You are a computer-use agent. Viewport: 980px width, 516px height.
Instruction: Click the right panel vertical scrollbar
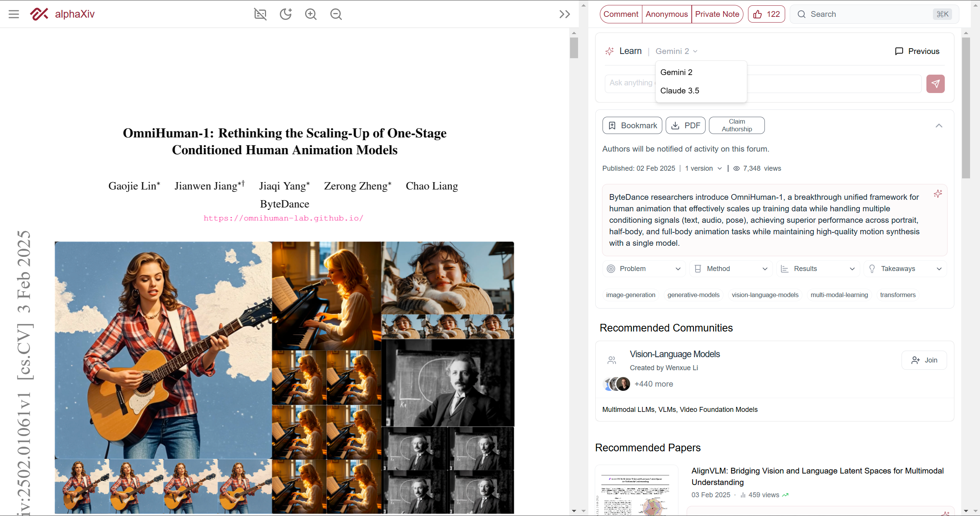click(966, 108)
